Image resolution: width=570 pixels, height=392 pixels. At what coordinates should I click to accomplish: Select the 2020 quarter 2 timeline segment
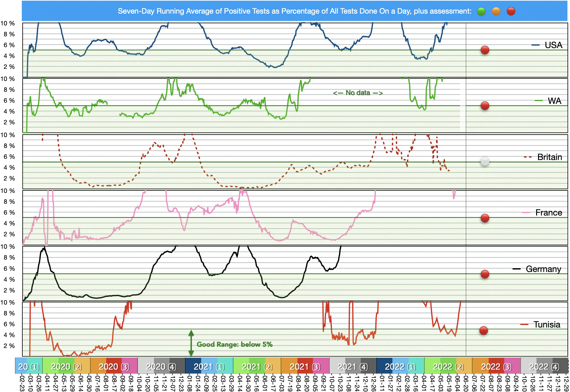point(66,367)
